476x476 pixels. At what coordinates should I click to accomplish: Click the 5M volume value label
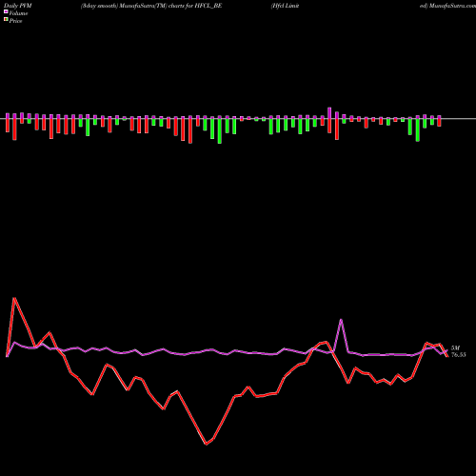[455, 347]
